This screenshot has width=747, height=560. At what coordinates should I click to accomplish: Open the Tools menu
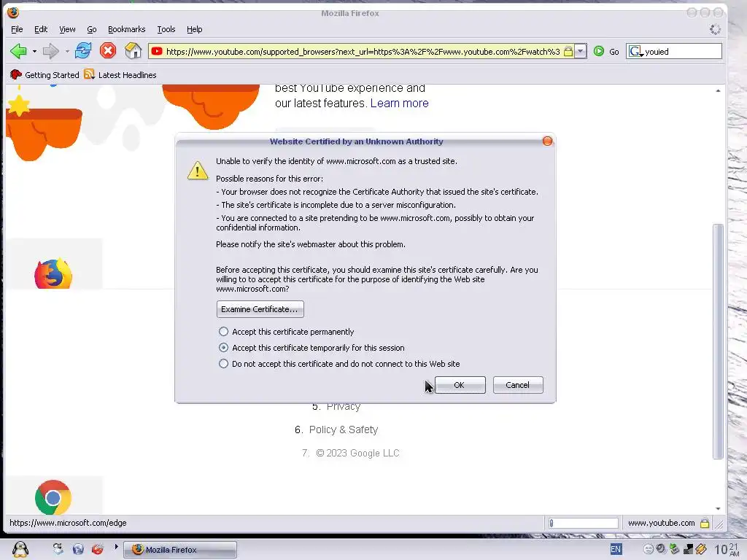click(166, 29)
